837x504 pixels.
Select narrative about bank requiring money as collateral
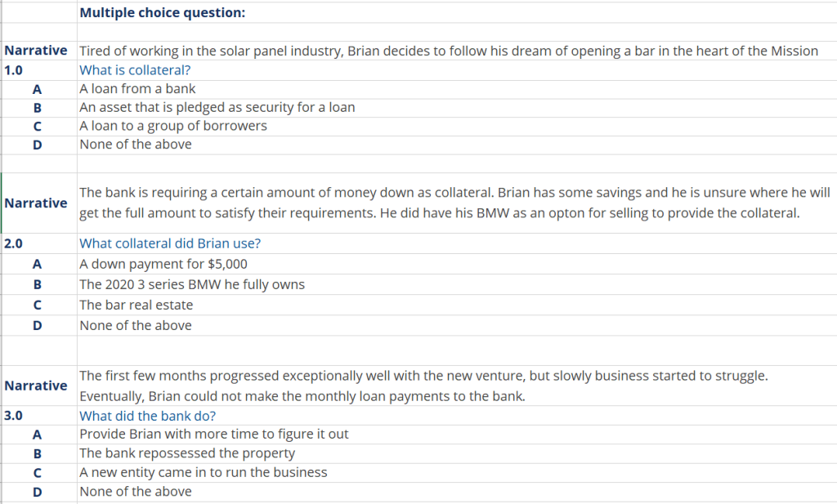(x=454, y=203)
